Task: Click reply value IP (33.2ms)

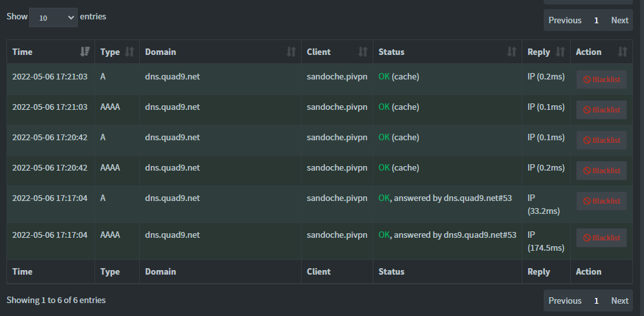Action: click(x=544, y=204)
